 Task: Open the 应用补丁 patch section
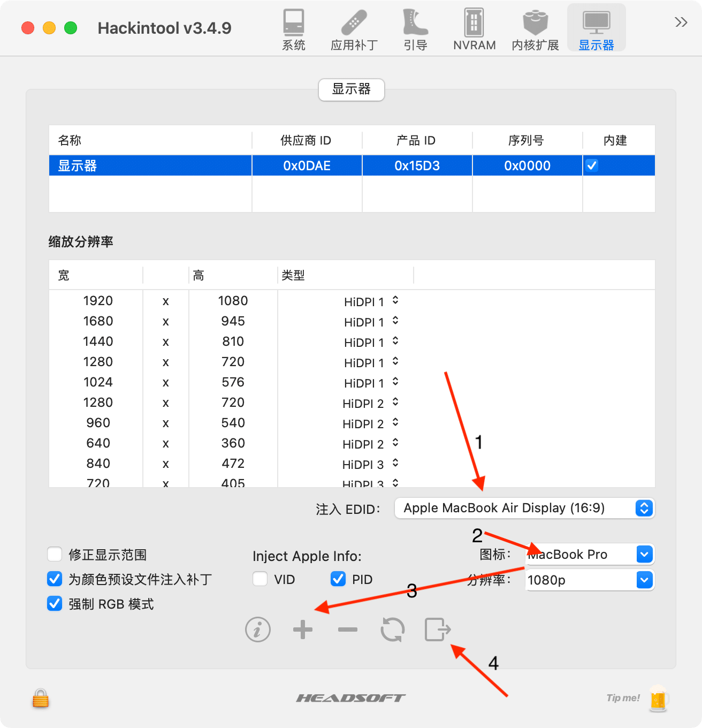pos(354,30)
